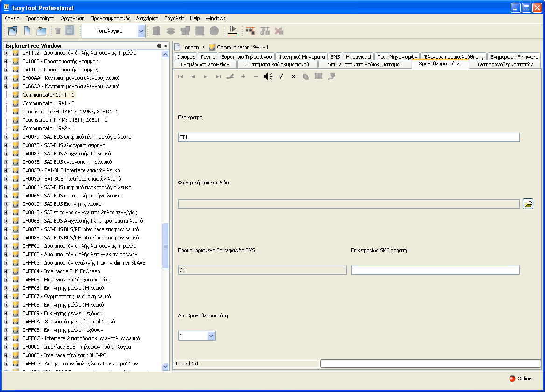Expand the 0x003E SAI-BUS ενεργοποιητής node
The height and width of the screenshot is (392, 545).
6,162
